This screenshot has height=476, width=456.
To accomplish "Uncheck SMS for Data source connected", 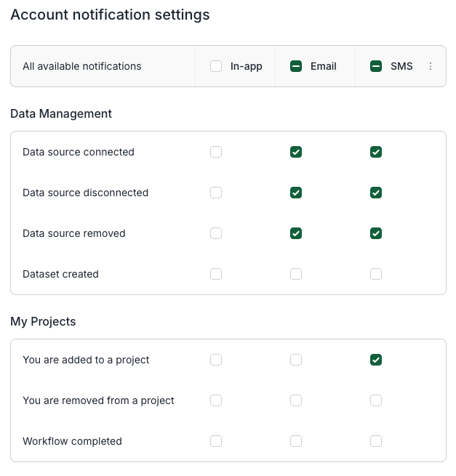I will (376, 152).
